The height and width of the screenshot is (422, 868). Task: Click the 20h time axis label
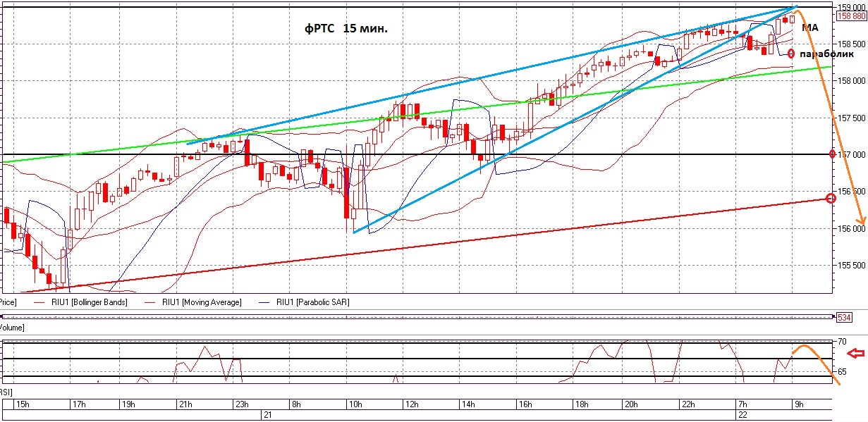coord(631,404)
